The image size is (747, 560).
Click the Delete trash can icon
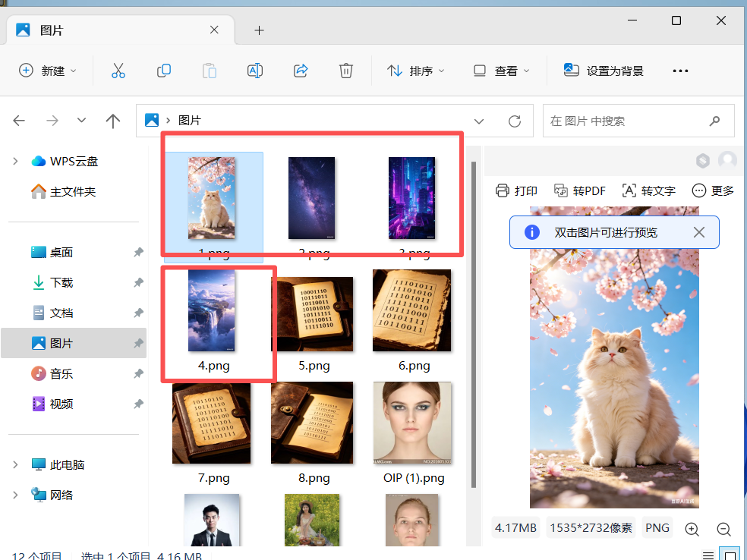[346, 71]
